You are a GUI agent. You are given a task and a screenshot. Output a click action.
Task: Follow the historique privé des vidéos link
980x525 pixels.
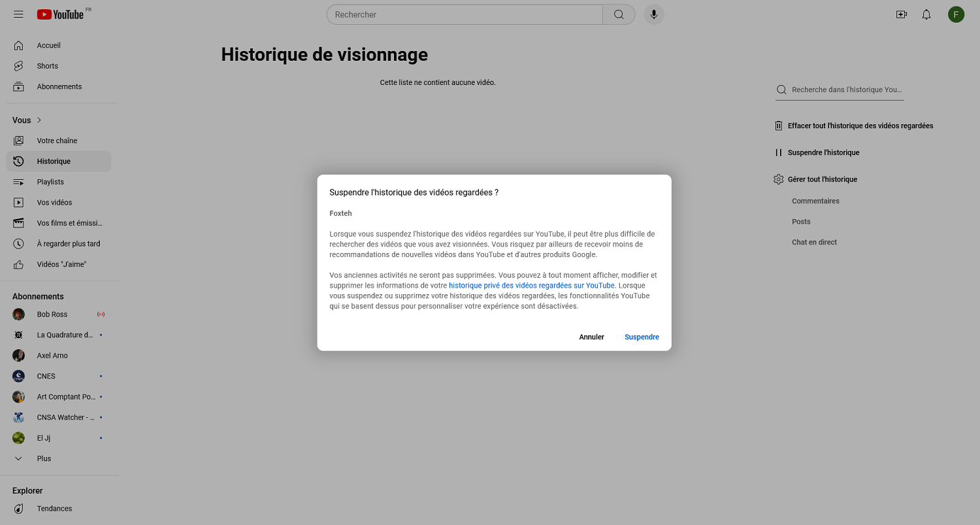(531, 286)
